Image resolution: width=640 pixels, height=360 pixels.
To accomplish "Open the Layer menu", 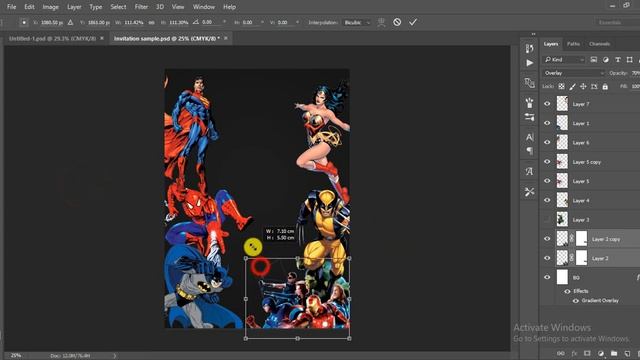I will pyautogui.click(x=74, y=7).
